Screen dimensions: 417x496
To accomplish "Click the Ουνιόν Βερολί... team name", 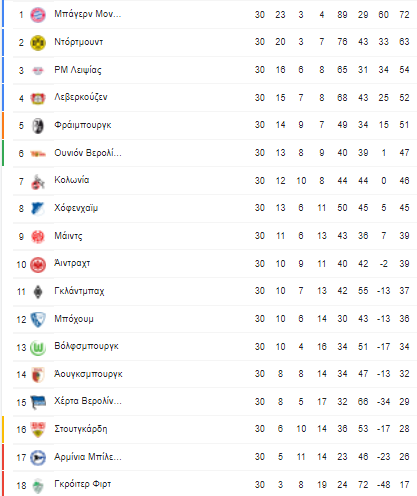I will pyautogui.click(x=88, y=153).
